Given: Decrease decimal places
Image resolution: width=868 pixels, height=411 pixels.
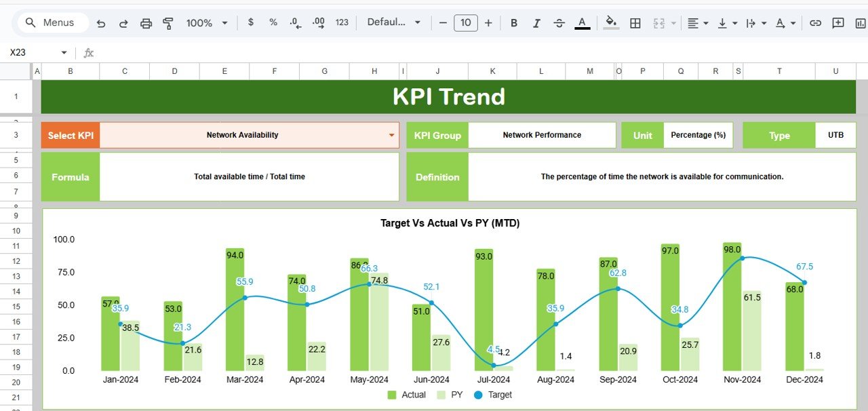Looking at the screenshot, I should (x=294, y=22).
